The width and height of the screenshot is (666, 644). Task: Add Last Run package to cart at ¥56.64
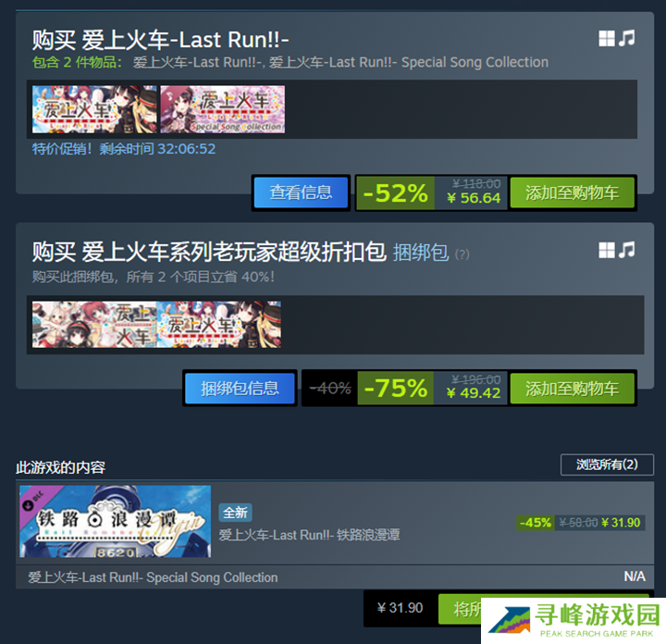(x=573, y=192)
